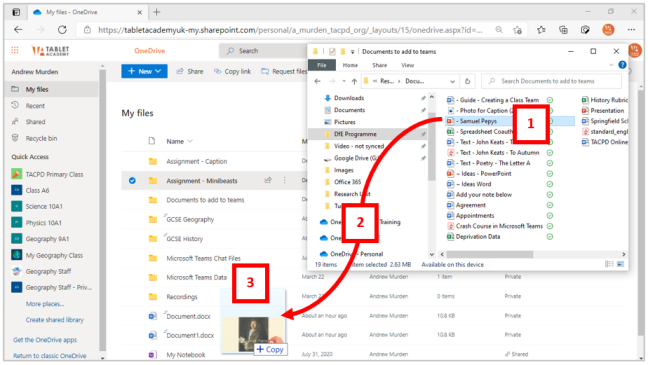Image resolution: width=648 pixels, height=365 pixels.
Task: Deselect Assignment - Minibeasts row checkbox
Action: [x=132, y=181]
